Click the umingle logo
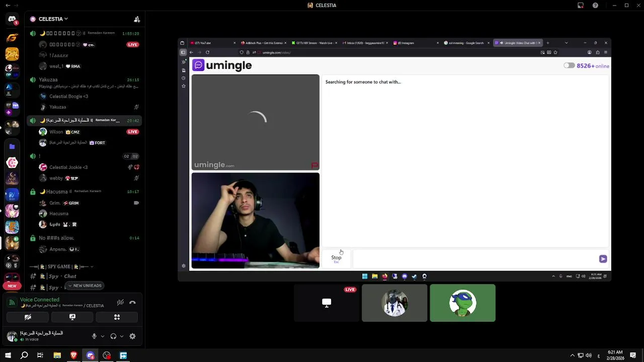644x362 pixels. click(x=222, y=65)
